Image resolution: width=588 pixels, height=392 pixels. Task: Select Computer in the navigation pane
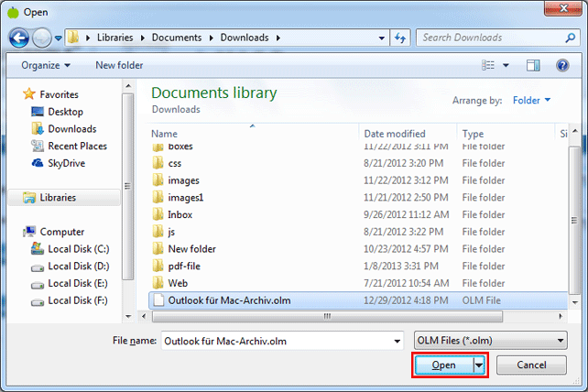point(62,232)
